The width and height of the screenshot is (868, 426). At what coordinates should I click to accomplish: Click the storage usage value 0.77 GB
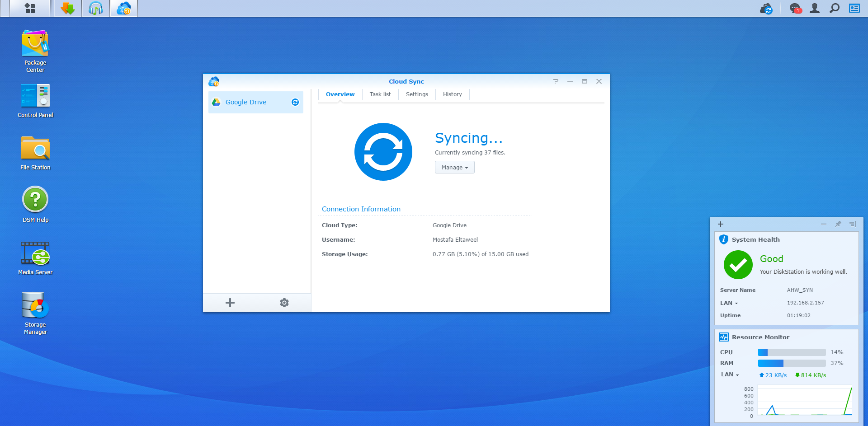(481, 254)
